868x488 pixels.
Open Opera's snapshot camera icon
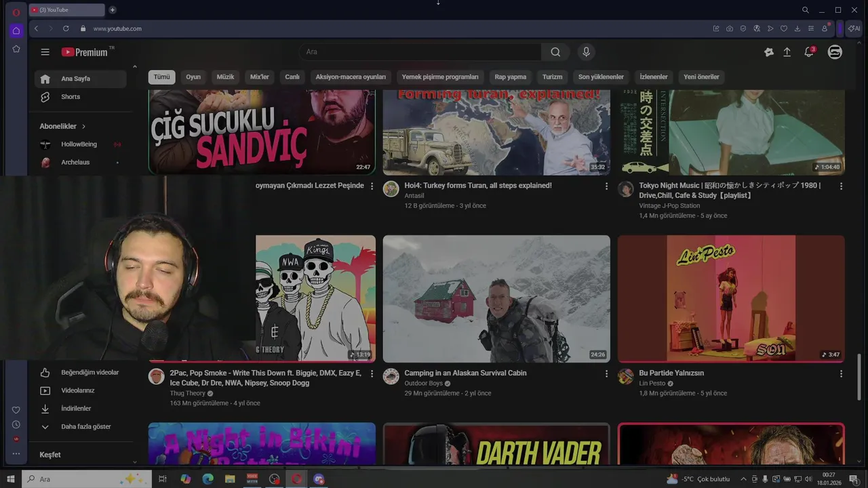[x=729, y=28]
